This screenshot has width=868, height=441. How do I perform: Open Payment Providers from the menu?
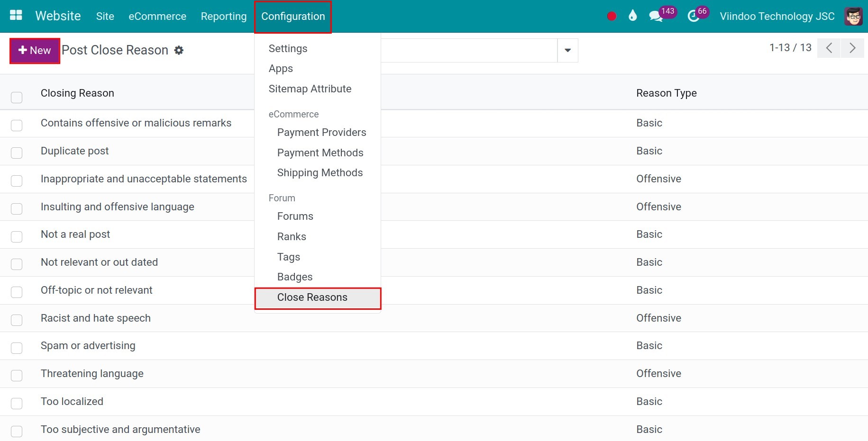(x=321, y=133)
